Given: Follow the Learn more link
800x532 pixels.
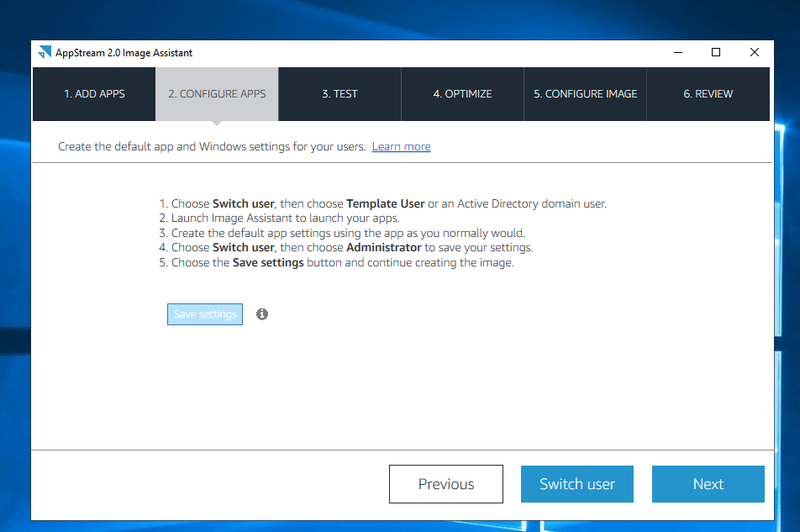Looking at the screenshot, I should (x=401, y=147).
